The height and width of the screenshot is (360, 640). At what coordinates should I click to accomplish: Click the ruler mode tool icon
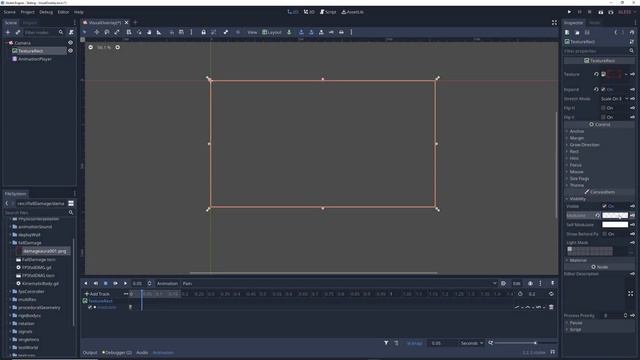[159, 32]
